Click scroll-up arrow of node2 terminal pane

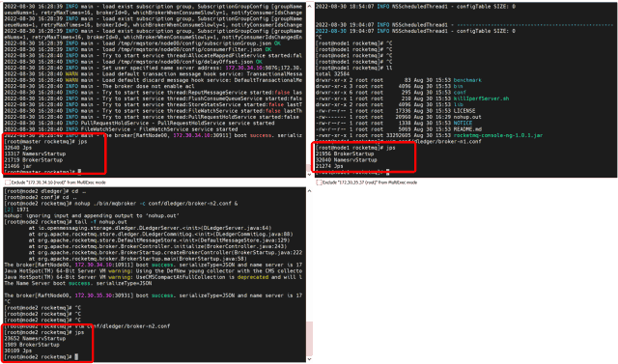[309, 191]
